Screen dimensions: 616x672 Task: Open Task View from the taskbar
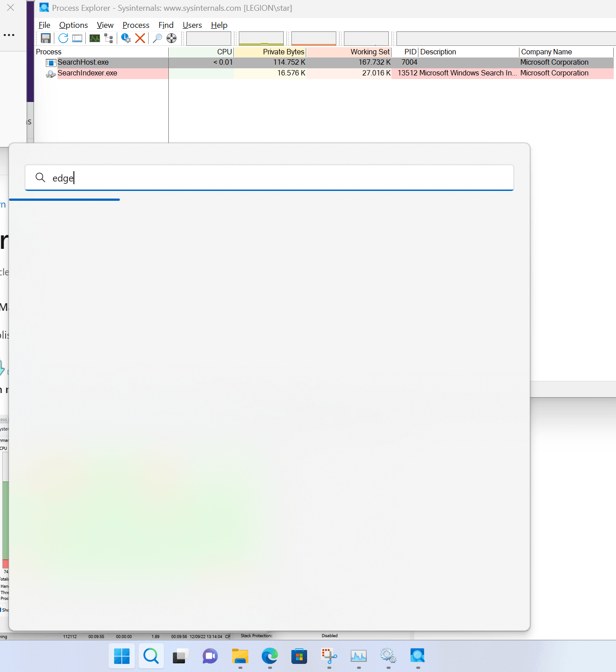click(x=180, y=656)
